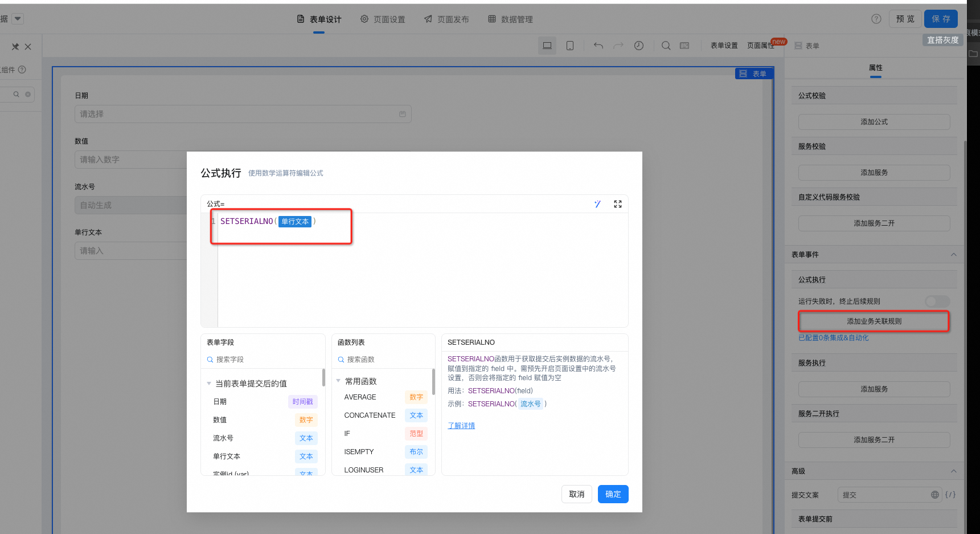980x534 pixels.
Task: Click 添加业务关联规则 button
Action: point(874,321)
